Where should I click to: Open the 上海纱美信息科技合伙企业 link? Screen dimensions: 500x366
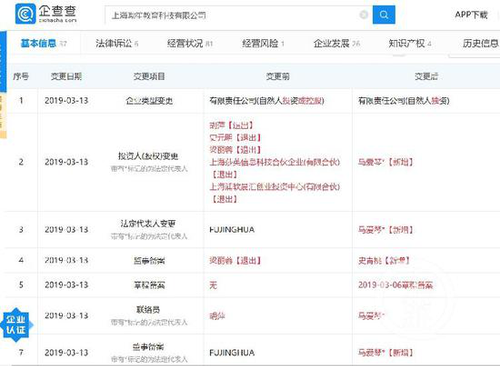[x=275, y=162]
